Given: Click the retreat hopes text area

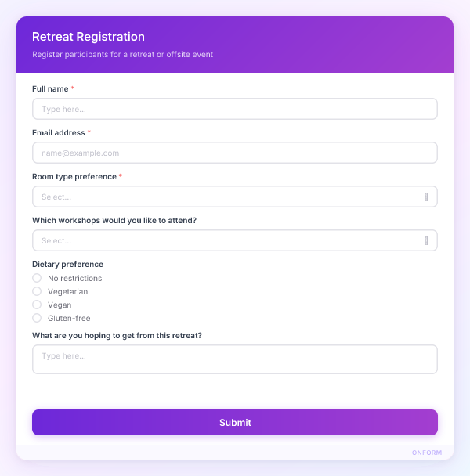Looking at the screenshot, I should point(234,359).
